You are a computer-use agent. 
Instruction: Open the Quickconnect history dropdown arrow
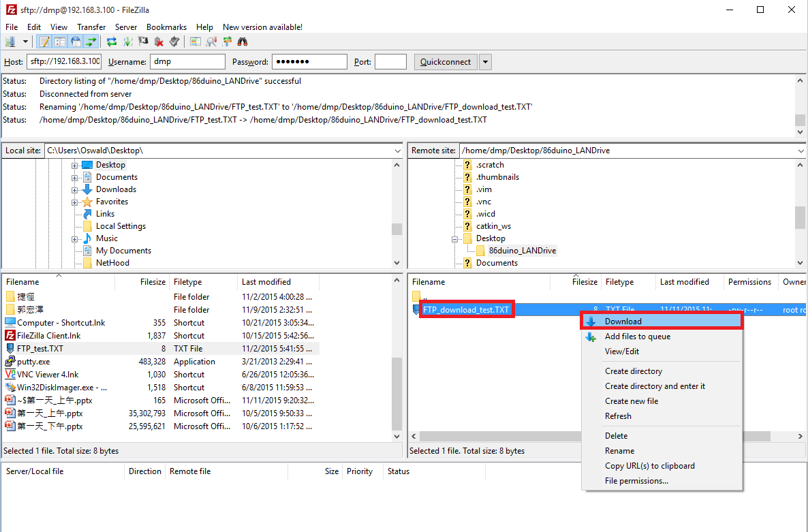point(485,62)
